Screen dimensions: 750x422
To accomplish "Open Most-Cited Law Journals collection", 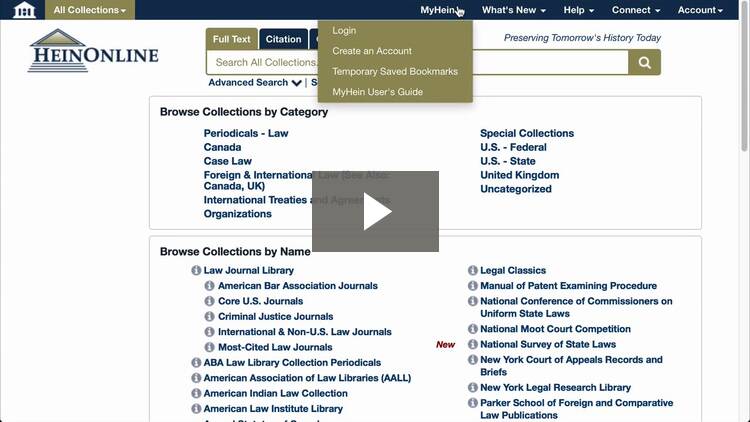I will [x=275, y=347].
